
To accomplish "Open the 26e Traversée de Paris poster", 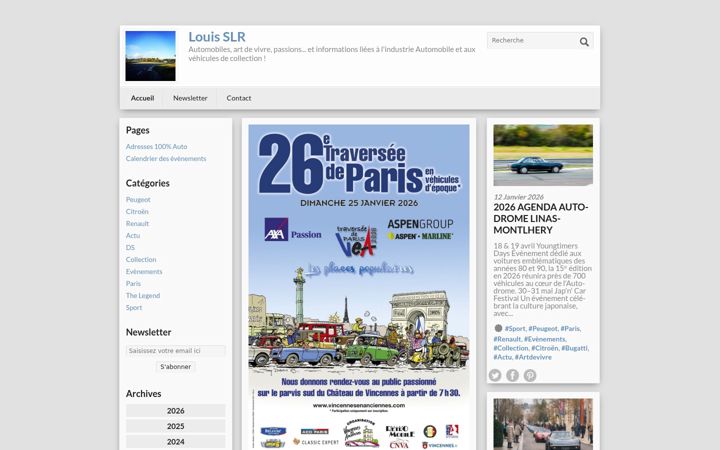I will (x=359, y=287).
